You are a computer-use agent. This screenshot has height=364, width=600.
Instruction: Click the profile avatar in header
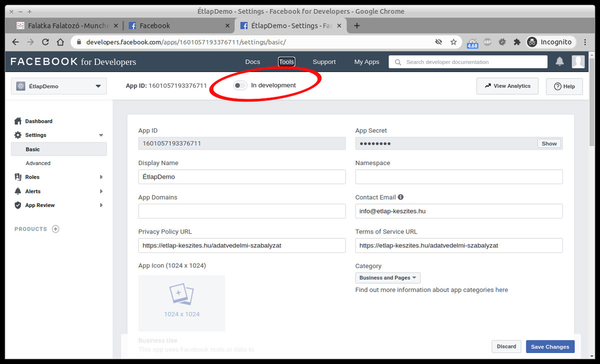(578, 61)
